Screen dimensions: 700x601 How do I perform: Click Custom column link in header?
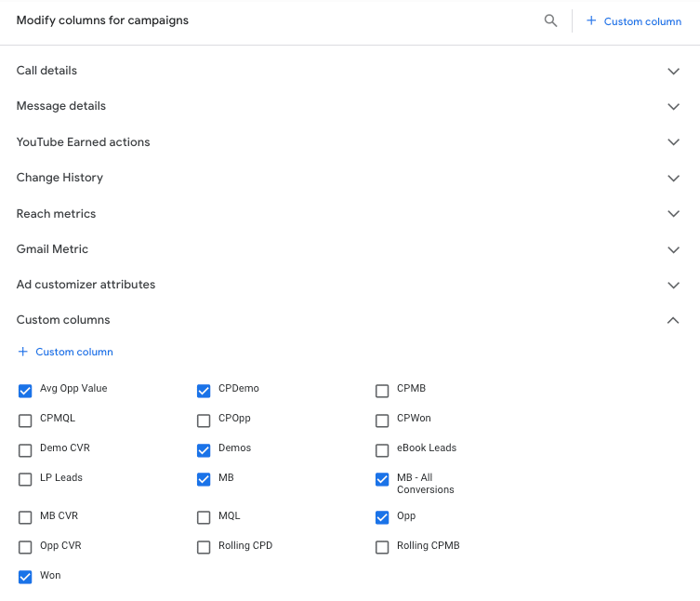coord(642,21)
